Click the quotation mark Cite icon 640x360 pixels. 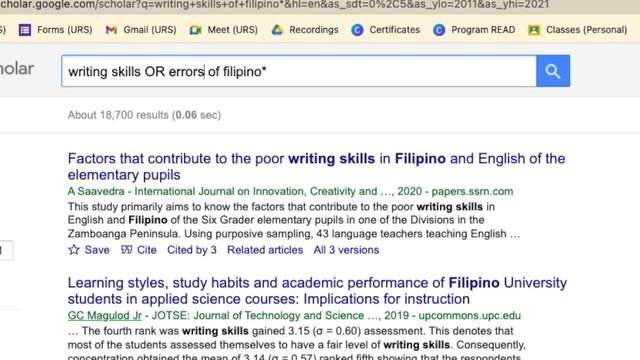click(127, 249)
